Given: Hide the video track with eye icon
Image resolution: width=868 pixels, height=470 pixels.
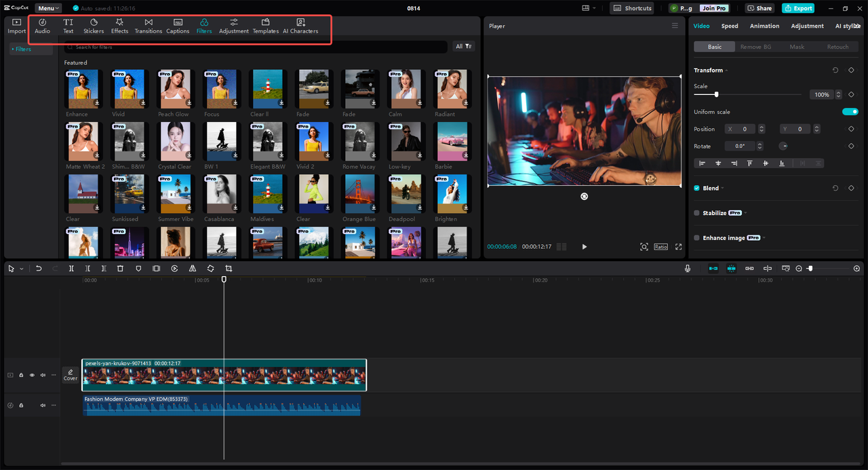Looking at the screenshot, I should (32, 375).
